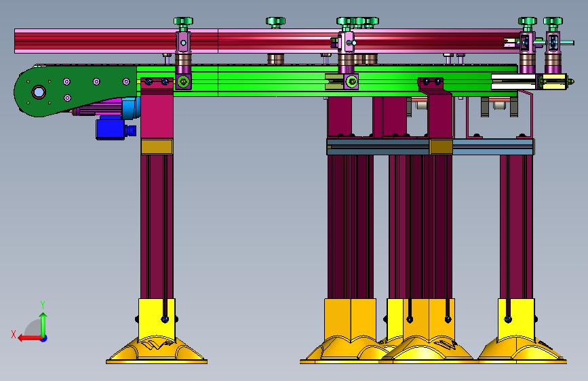Click the red X axis arrow of triad

[x=29, y=338]
